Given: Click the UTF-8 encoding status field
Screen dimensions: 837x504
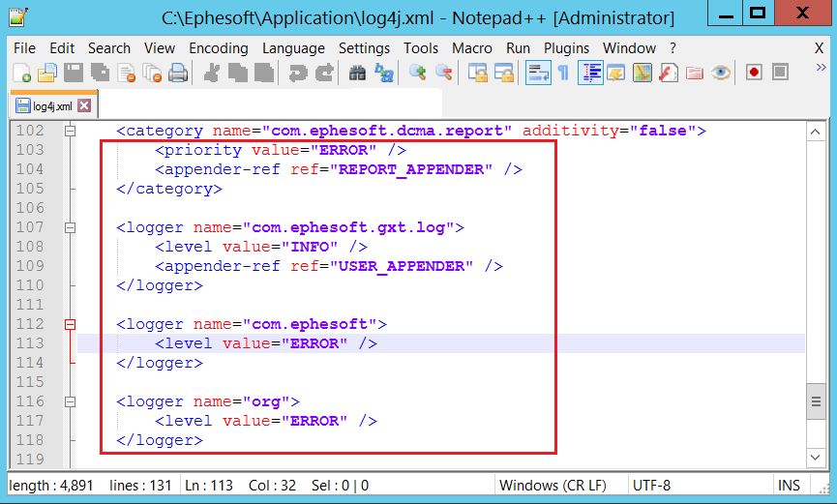Looking at the screenshot, I should point(651,486).
